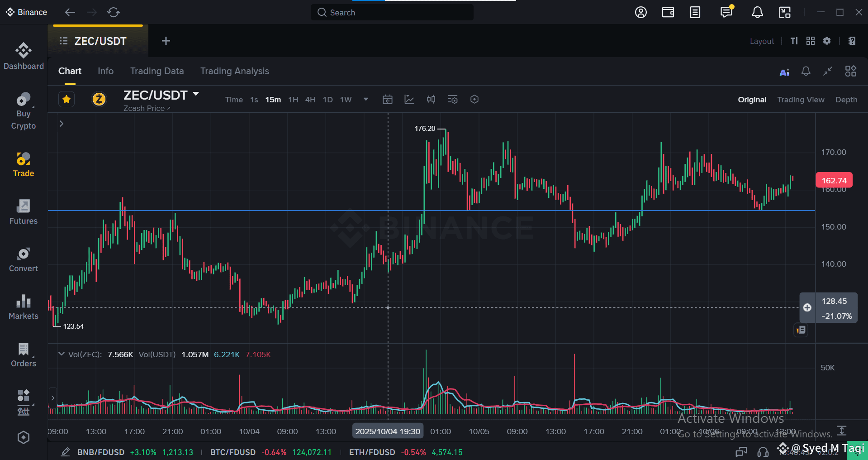Open the Dashboard sidebar item

click(x=24, y=56)
